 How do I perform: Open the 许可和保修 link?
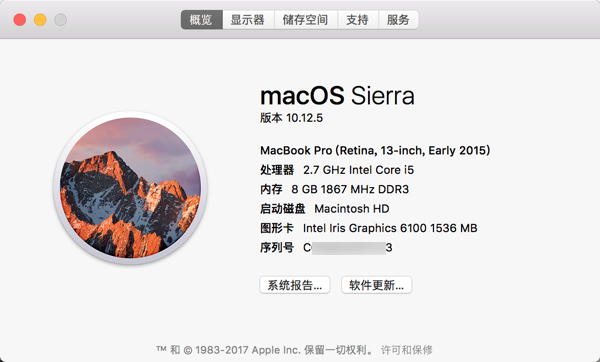(x=406, y=350)
